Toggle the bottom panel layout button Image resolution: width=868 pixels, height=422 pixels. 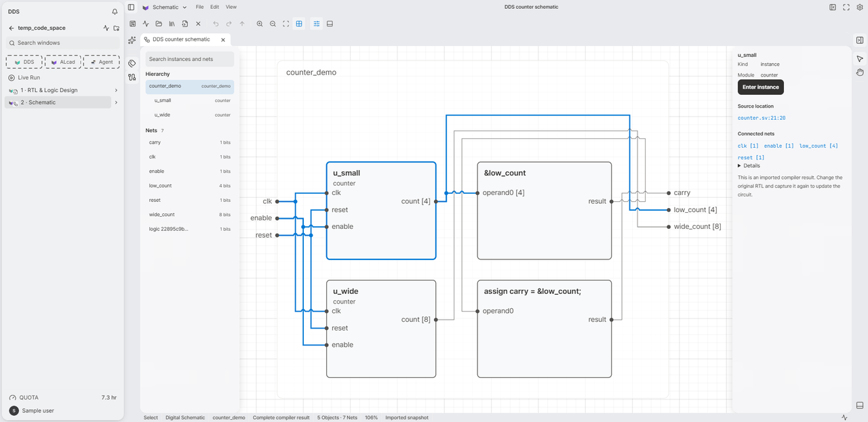point(330,24)
